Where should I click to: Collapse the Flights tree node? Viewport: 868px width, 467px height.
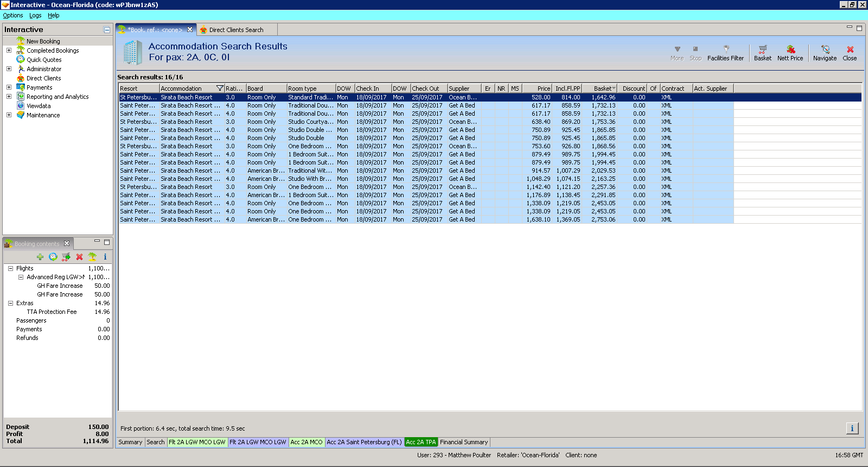(x=10, y=268)
